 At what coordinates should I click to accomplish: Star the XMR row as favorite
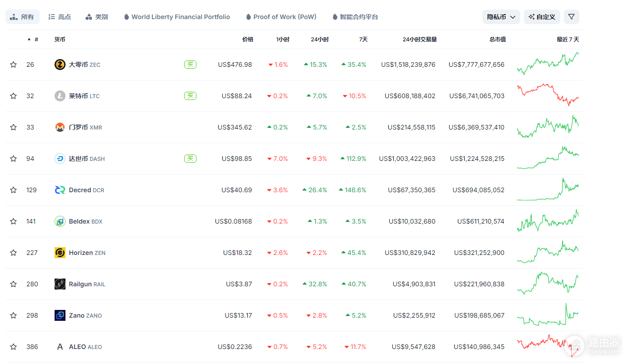13,127
